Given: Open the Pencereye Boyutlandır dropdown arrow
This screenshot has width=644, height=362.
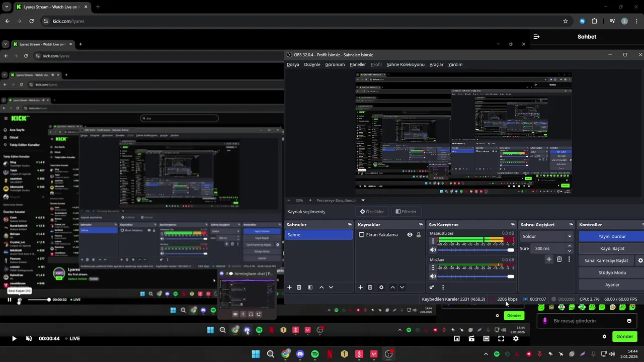Looking at the screenshot, I should pyautogui.click(x=363, y=200).
